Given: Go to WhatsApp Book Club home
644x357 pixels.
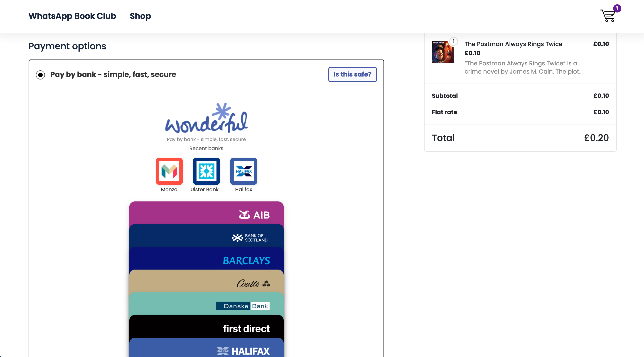Looking at the screenshot, I should [x=72, y=16].
